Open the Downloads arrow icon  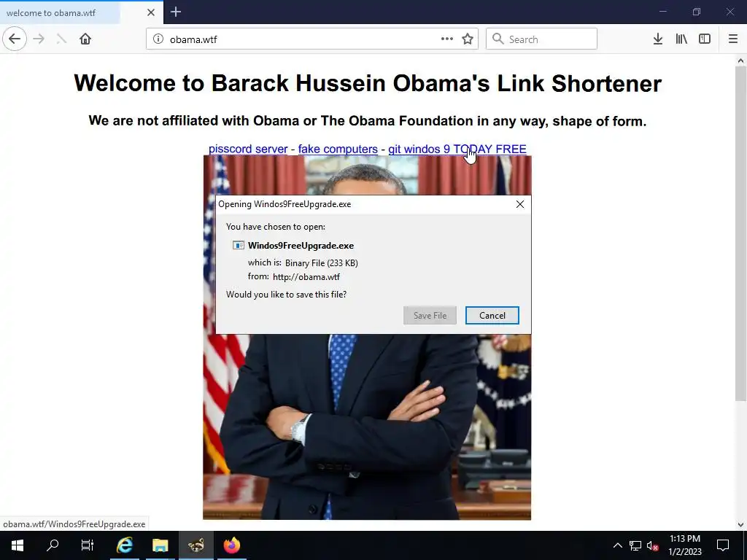click(x=658, y=39)
